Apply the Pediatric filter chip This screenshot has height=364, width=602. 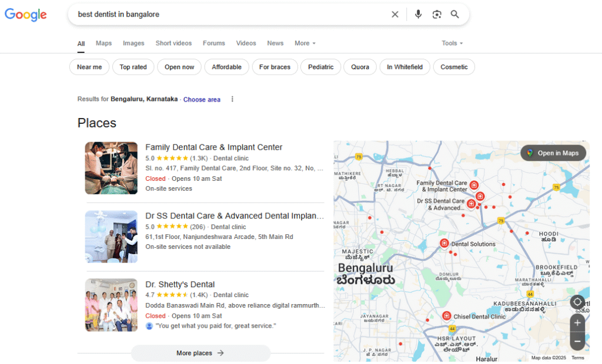(x=320, y=67)
